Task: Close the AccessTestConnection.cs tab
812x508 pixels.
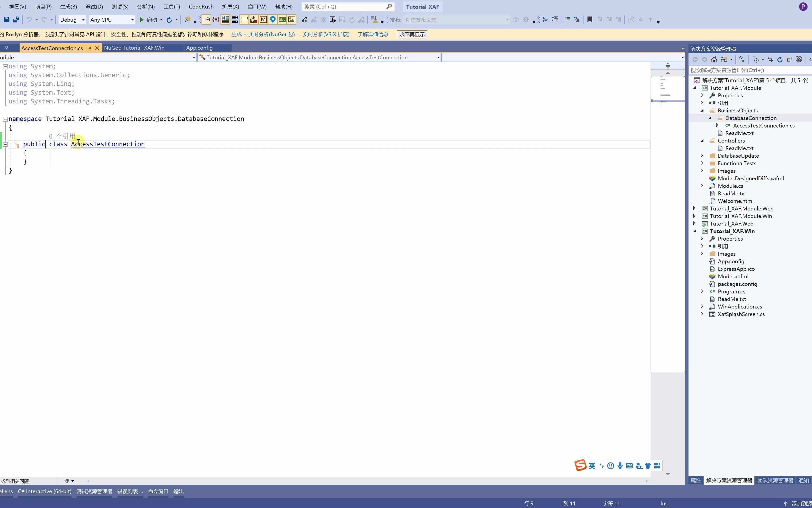Action: click(x=97, y=48)
